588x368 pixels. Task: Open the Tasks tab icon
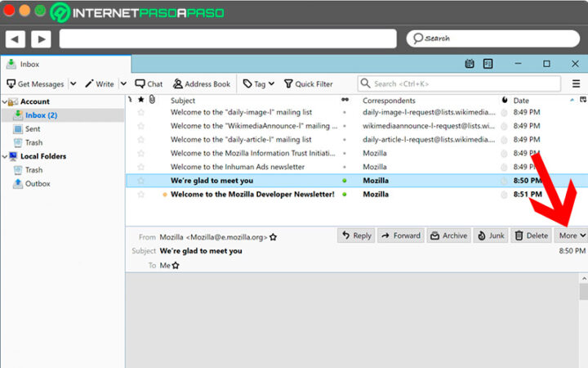(488, 64)
